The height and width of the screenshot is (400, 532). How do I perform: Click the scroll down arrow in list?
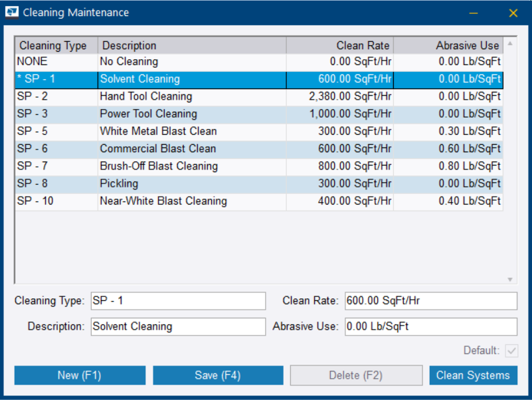coord(510,280)
